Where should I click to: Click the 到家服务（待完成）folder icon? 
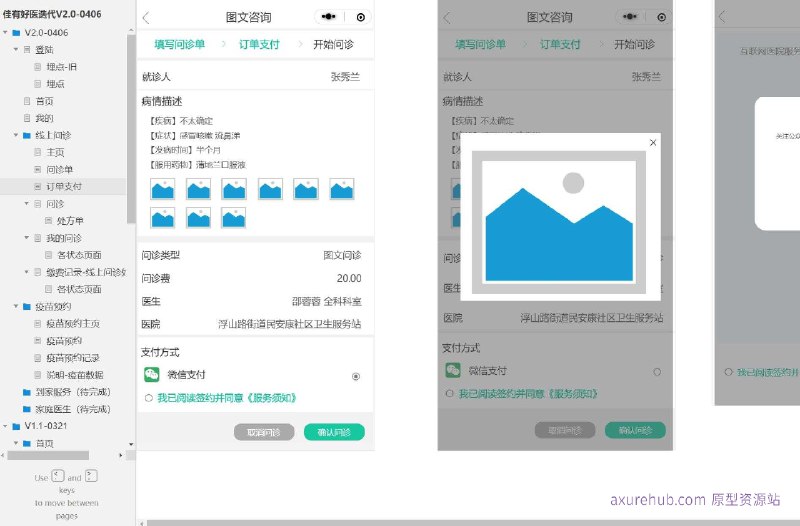pos(27,392)
